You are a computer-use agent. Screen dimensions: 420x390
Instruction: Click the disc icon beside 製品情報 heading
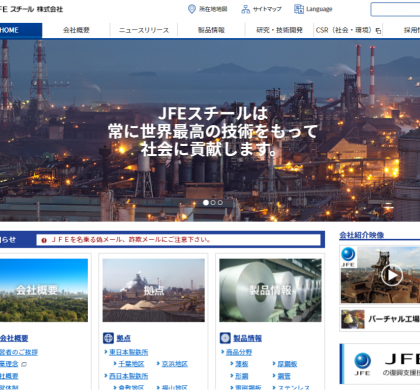225,338
